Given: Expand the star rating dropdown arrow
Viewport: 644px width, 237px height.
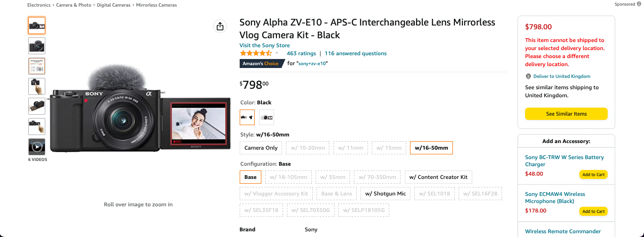Looking at the screenshot, I should 277,53.
